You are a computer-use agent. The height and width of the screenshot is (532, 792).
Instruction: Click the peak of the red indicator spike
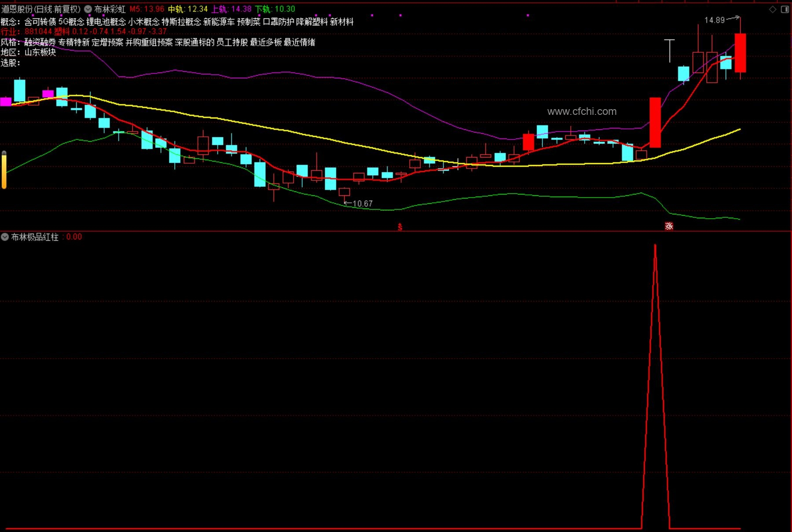655,246
